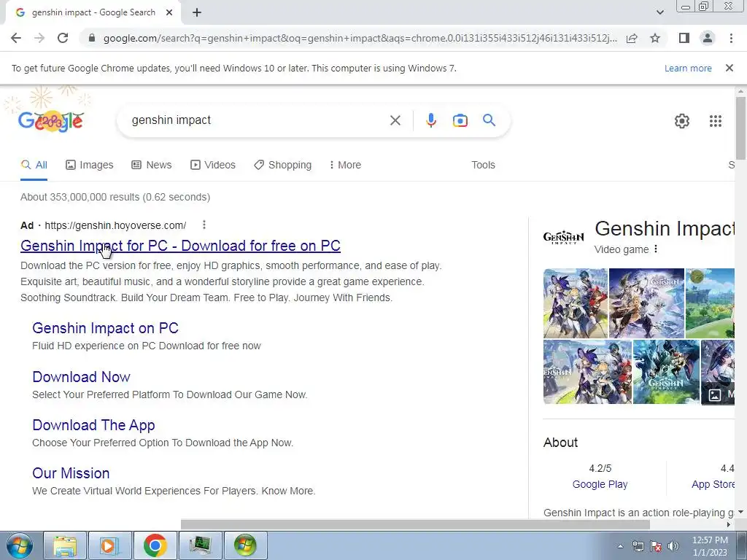Open Windows Explorer from taskbar
The image size is (747, 560).
pos(65,545)
